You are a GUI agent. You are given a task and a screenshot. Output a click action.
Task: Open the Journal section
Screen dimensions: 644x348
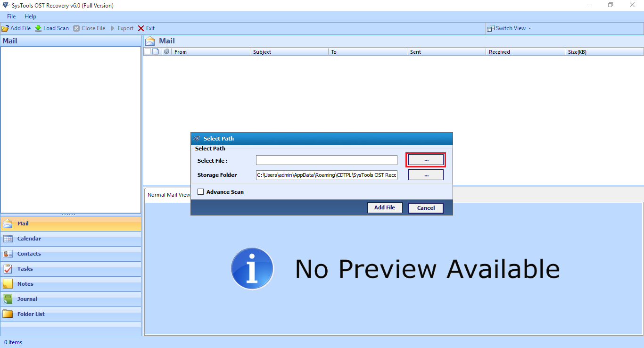[x=71, y=299]
